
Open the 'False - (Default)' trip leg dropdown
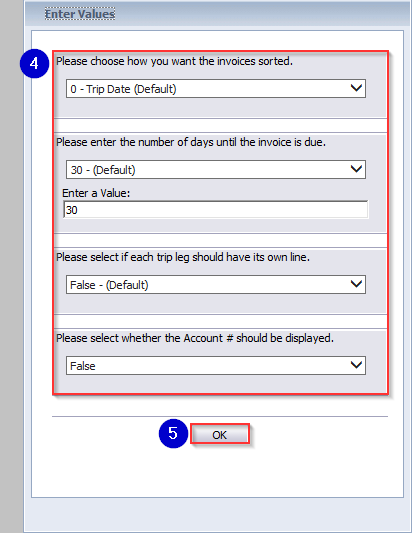click(216, 285)
